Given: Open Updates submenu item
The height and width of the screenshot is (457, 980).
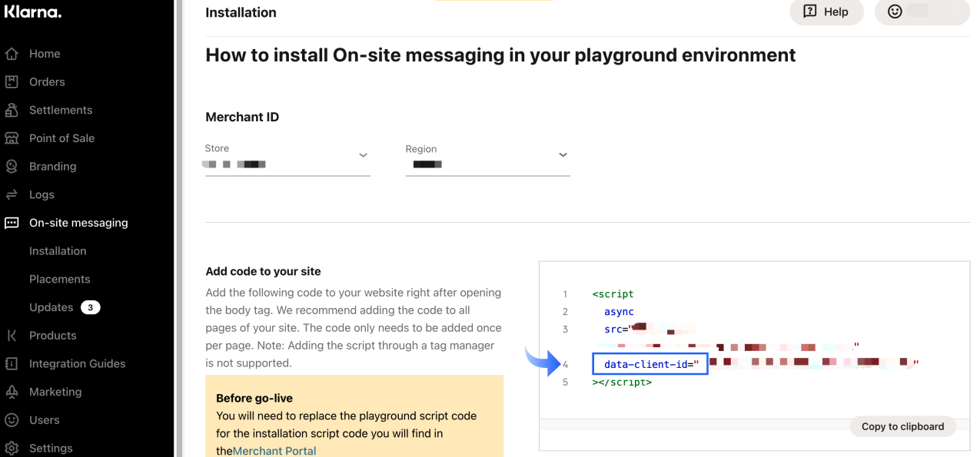Looking at the screenshot, I should pos(51,307).
